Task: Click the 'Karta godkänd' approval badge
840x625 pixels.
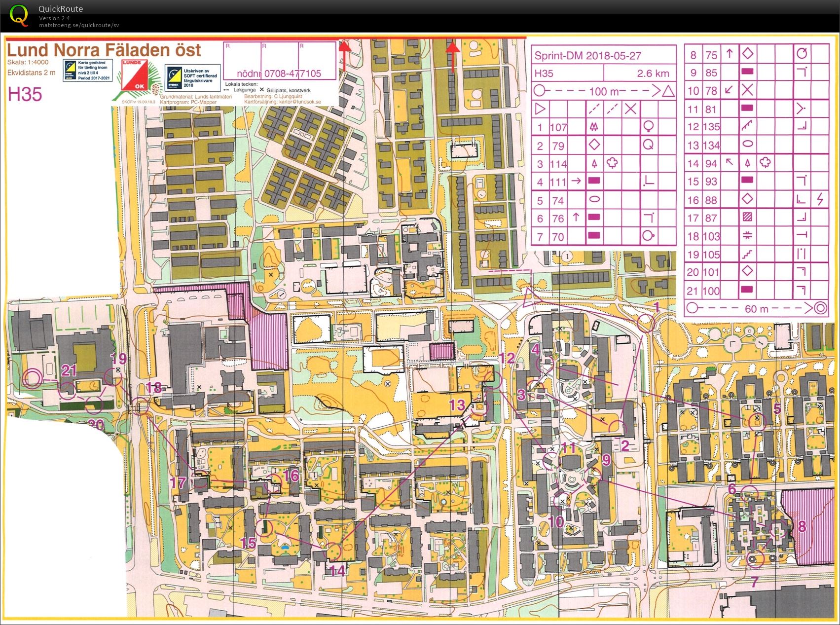Action: tap(88, 71)
